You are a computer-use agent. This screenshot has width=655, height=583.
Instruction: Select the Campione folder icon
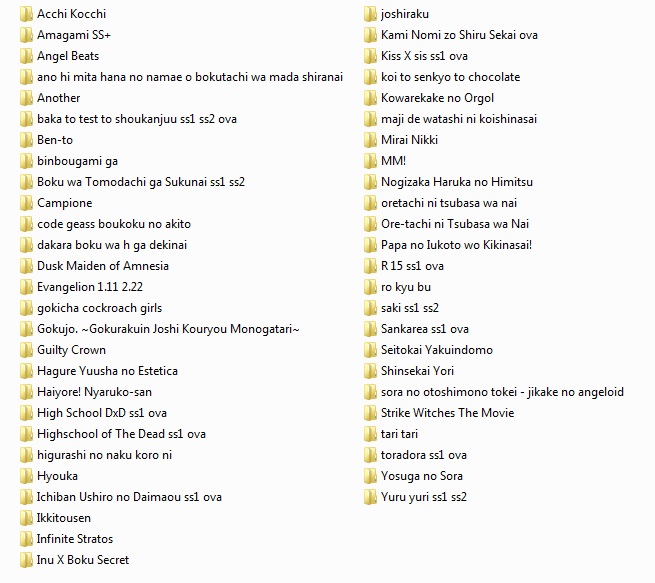click(26, 203)
